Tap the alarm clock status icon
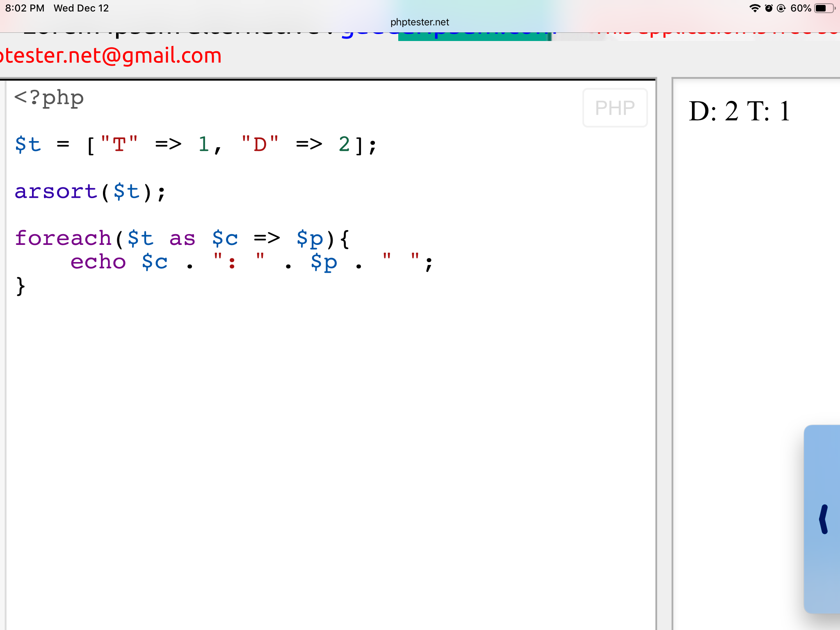Image resolution: width=840 pixels, height=630 pixels. pos(769,8)
